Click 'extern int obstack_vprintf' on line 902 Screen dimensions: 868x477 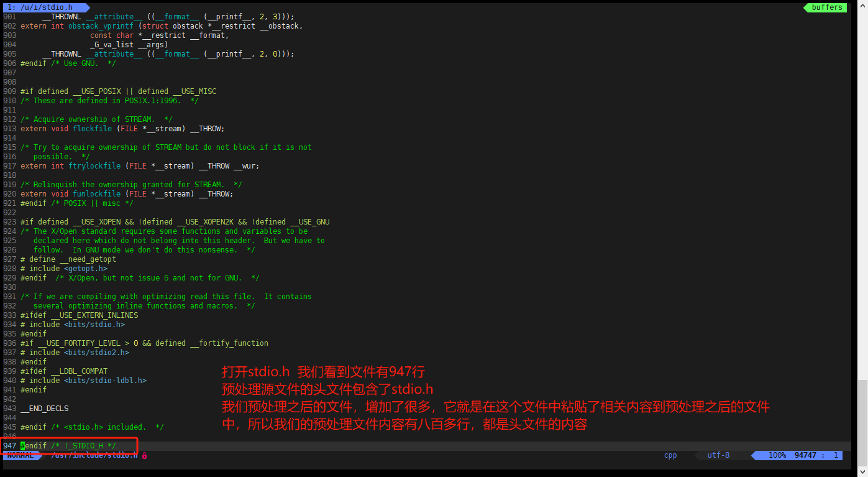pyautogui.click(x=162, y=26)
